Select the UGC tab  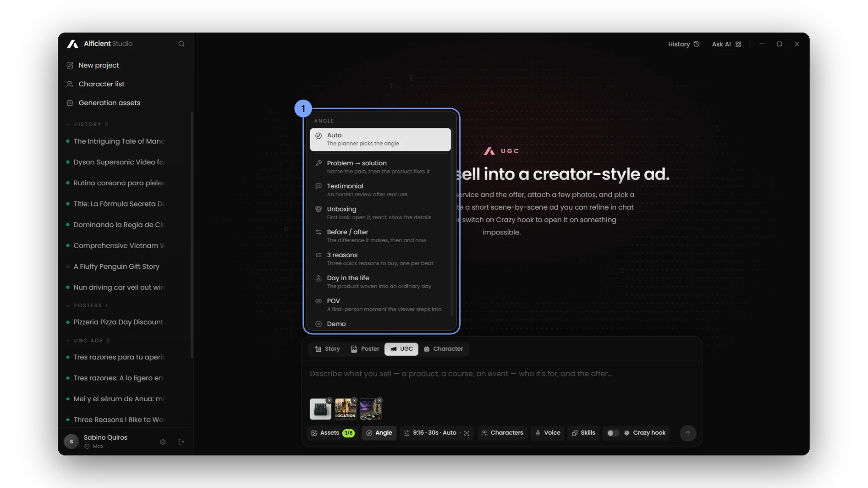(401, 349)
